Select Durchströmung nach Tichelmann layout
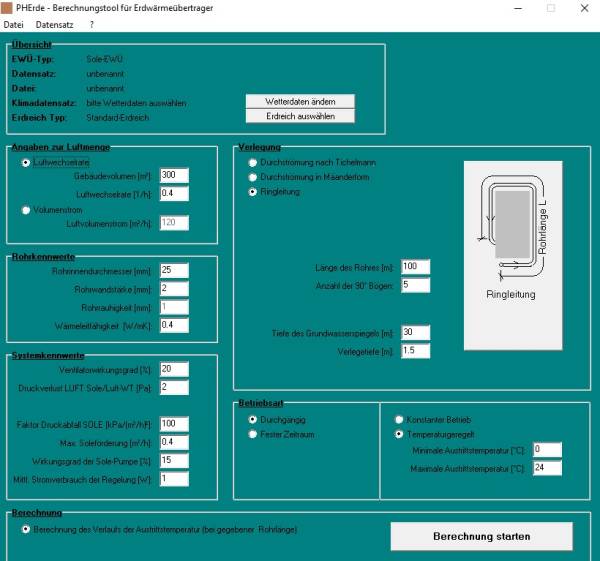The image size is (600, 561). (x=252, y=161)
